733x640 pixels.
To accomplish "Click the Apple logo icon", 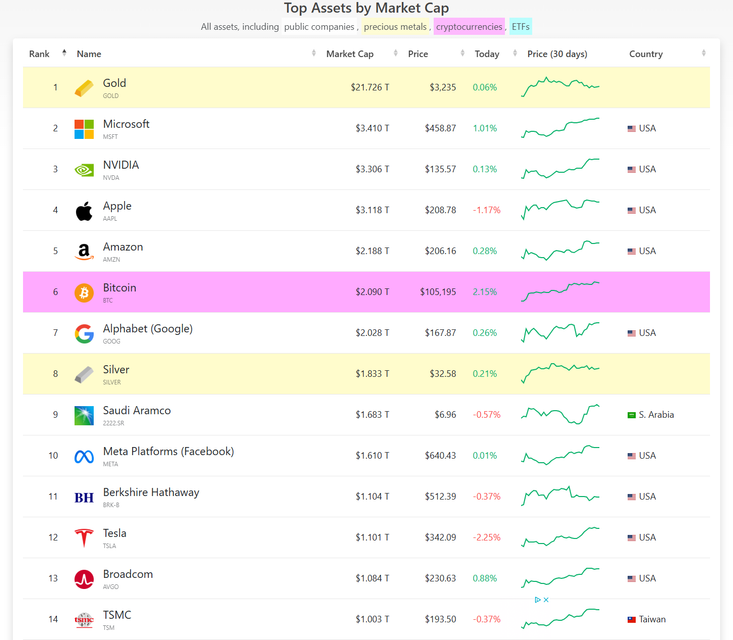I will (84, 211).
